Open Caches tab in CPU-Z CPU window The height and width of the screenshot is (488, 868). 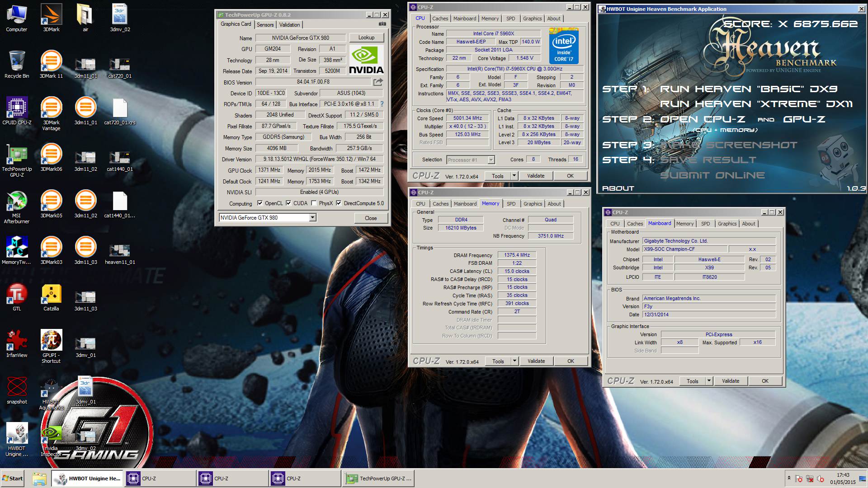440,19
